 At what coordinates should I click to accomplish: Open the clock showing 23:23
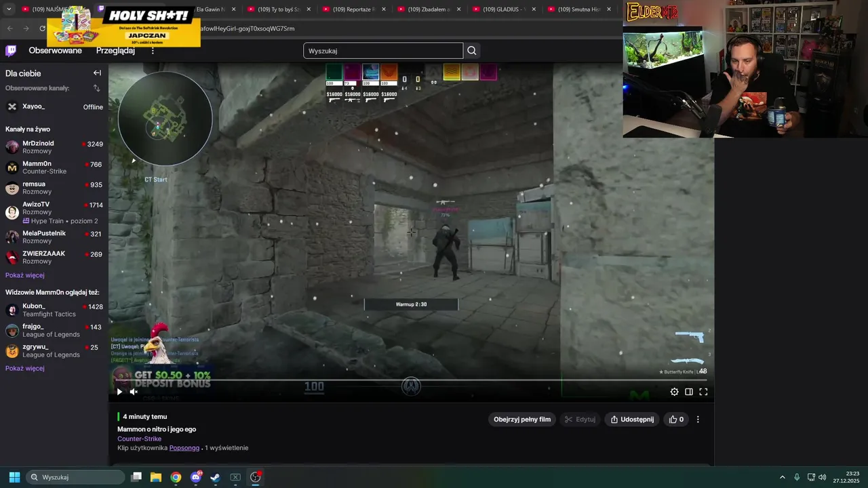click(846, 477)
